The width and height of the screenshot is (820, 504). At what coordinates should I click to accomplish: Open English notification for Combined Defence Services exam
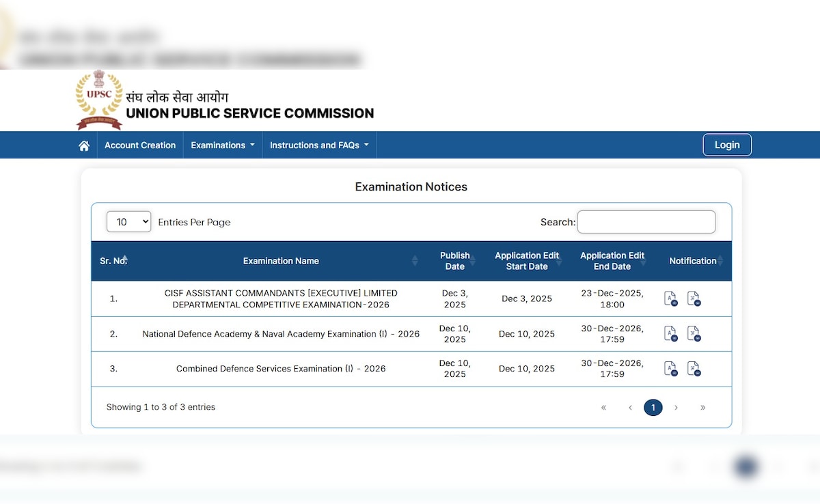pos(670,368)
